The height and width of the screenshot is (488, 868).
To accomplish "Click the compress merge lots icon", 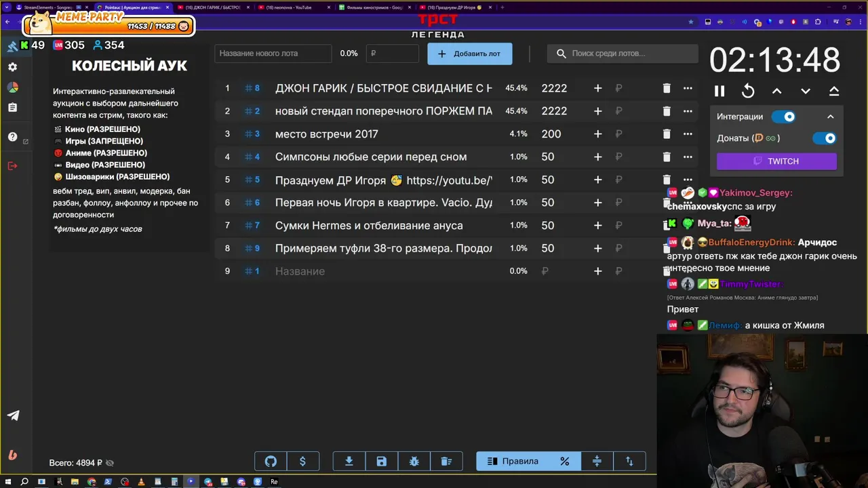I will [597, 462].
